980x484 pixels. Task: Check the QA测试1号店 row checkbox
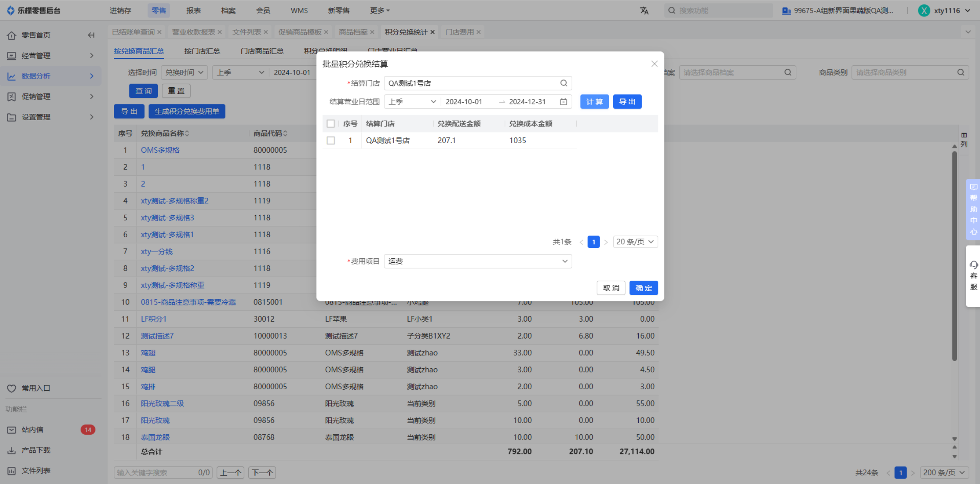pos(331,140)
